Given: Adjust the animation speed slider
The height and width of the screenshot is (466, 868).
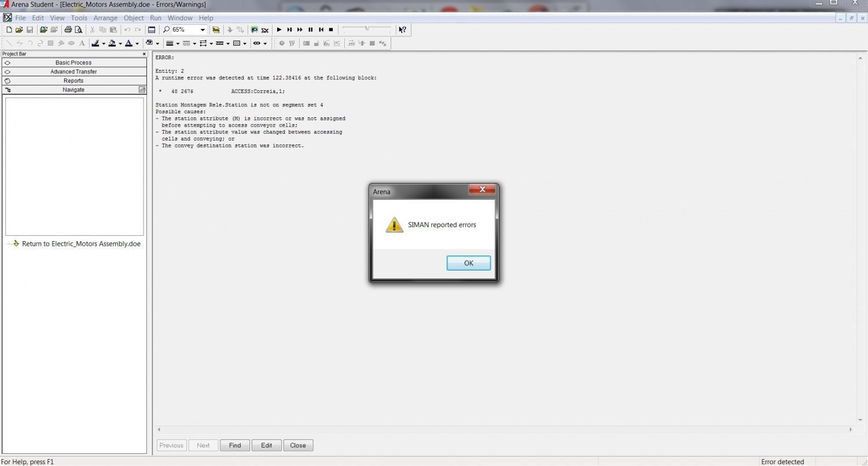Looking at the screenshot, I should click(366, 28).
